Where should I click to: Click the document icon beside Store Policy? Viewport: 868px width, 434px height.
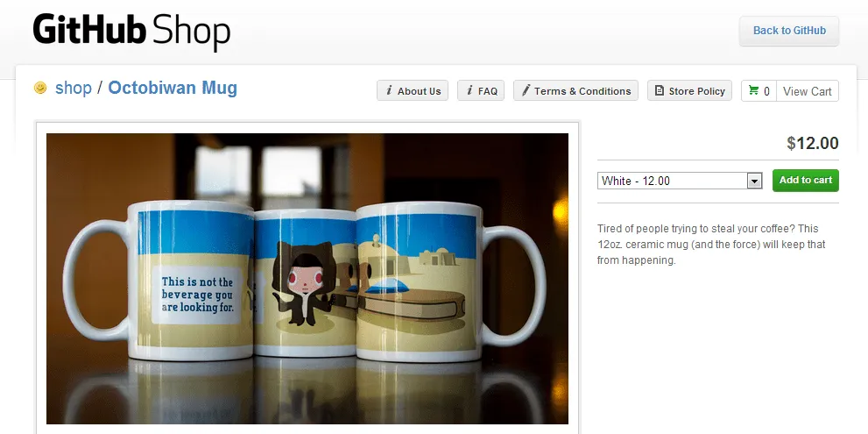click(660, 90)
